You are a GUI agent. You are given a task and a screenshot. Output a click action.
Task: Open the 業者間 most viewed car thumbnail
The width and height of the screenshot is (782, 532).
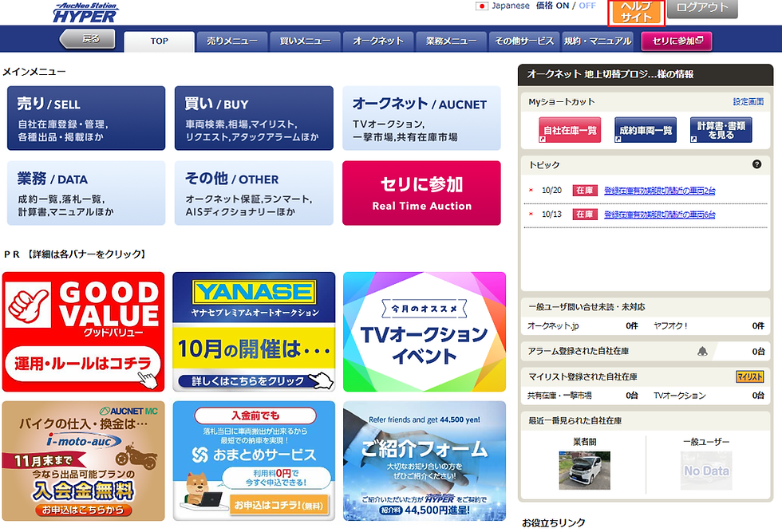point(584,470)
